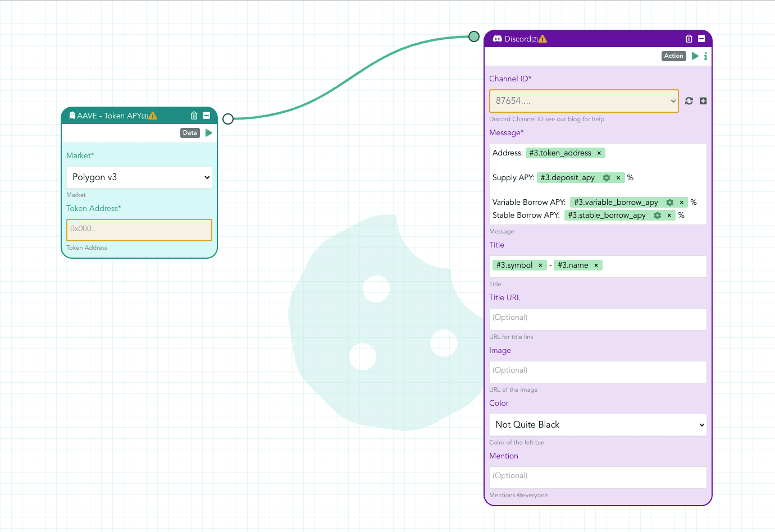Click the 'Supply APY:' text in message
This screenshot has width=775, height=532.
click(x=513, y=178)
